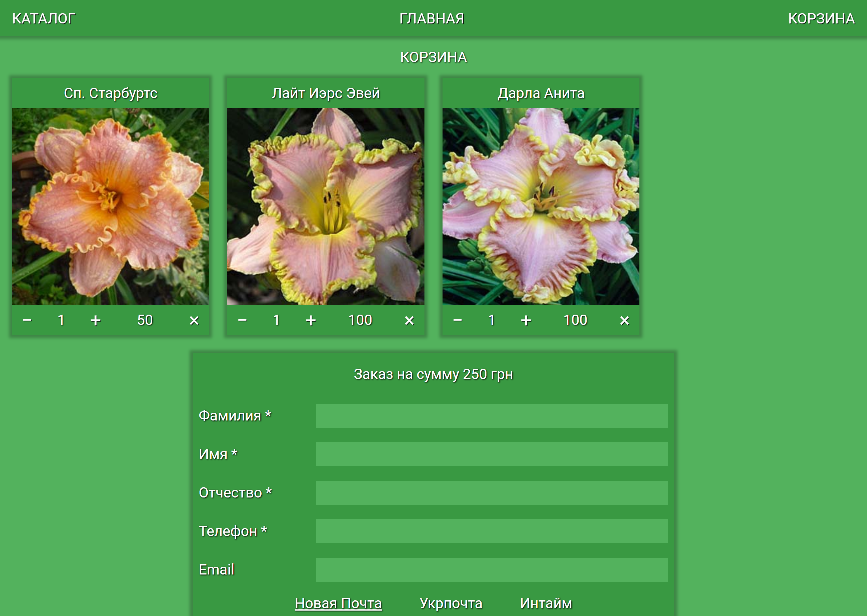Decrease quantity of Сп. Старбуртс
Screen dimensions: 867x616
point(27,321)
